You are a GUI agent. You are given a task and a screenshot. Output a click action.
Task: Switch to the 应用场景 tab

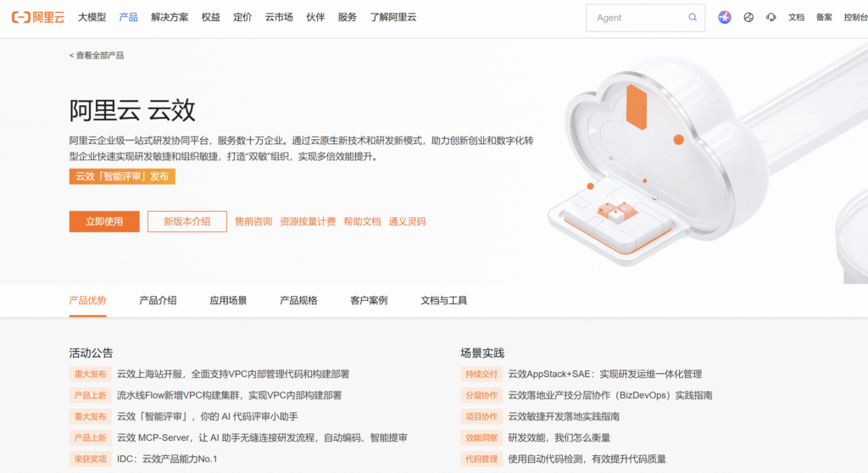click(228, 300)
